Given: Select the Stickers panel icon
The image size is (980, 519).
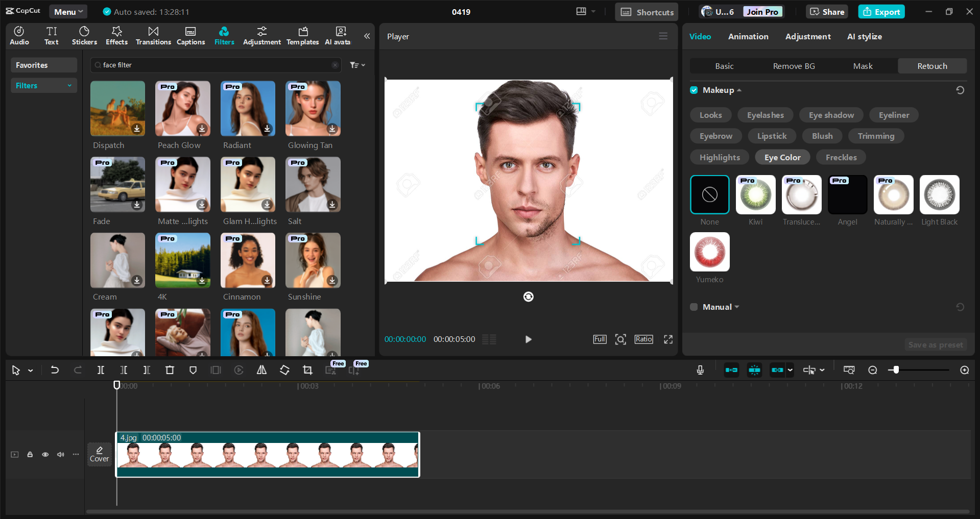Looking at the screenshot, I should click(84, 35).
